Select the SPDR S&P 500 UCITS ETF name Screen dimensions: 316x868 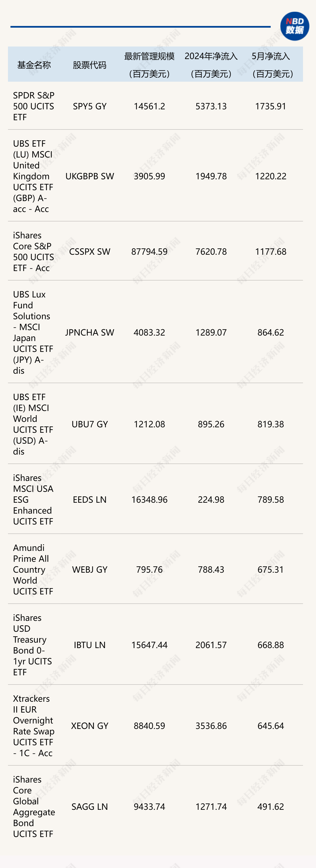34,106
